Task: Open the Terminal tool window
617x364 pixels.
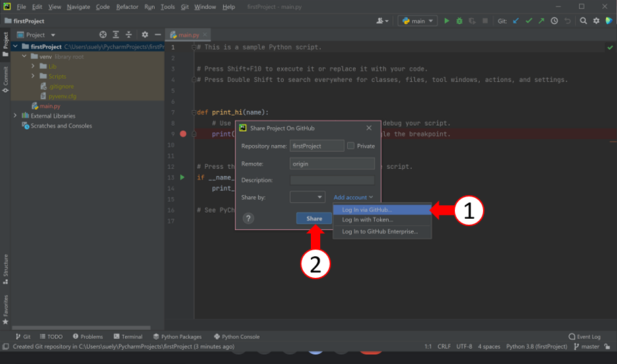Action: coord(128,336)
